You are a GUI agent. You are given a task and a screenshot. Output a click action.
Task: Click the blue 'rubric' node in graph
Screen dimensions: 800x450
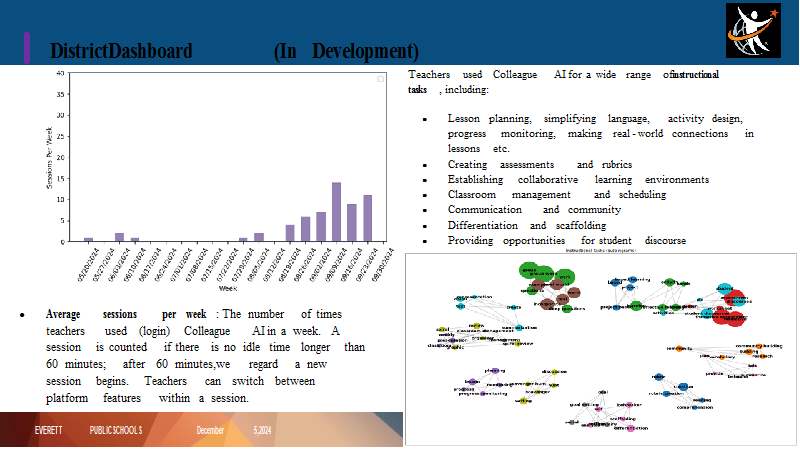659,377
